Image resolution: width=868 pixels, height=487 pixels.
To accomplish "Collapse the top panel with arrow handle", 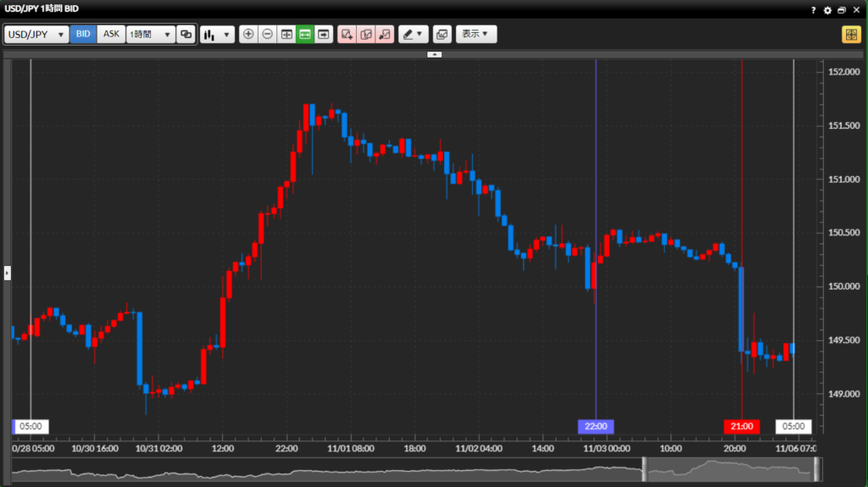I will [434, 54].
